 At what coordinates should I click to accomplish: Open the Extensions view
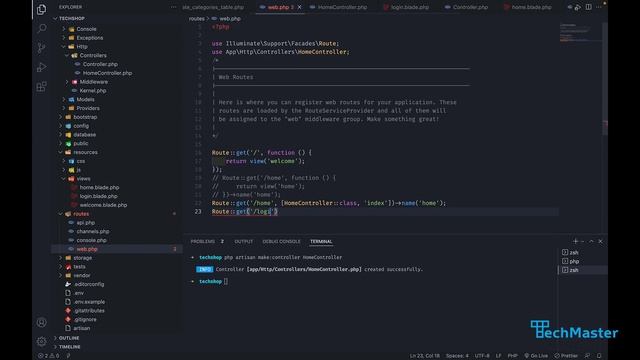click(41, 87)
